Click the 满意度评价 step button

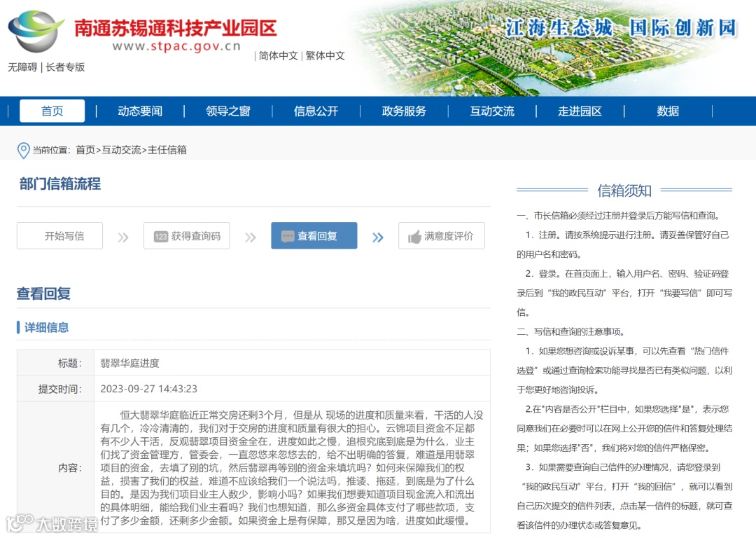click(x=441, y=235)
